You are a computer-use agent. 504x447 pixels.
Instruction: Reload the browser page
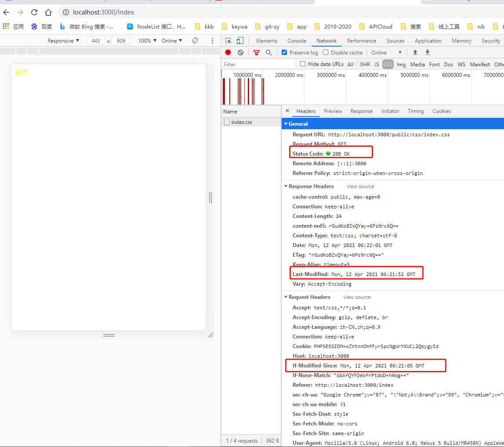tap(34, 12)
